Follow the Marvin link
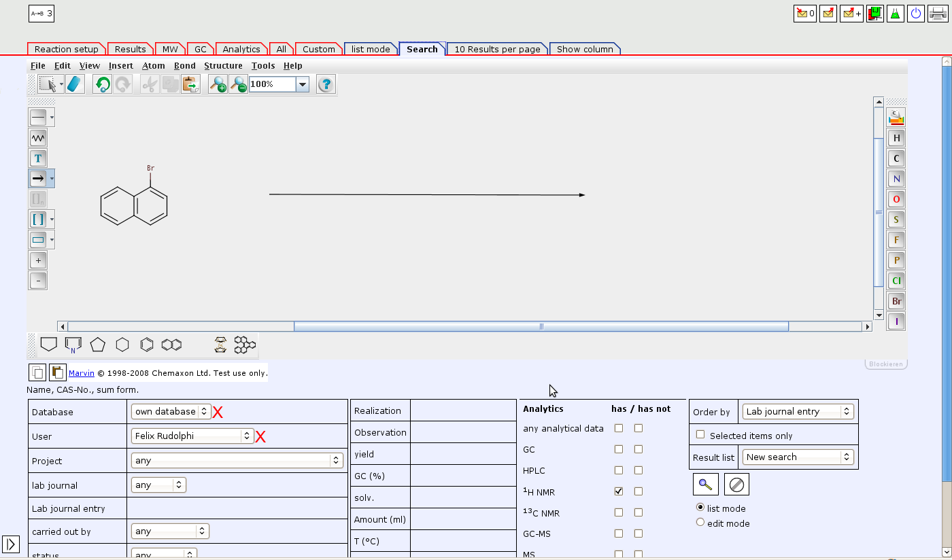952x560 pixels. pyautogui.click(x=82, y=372)
